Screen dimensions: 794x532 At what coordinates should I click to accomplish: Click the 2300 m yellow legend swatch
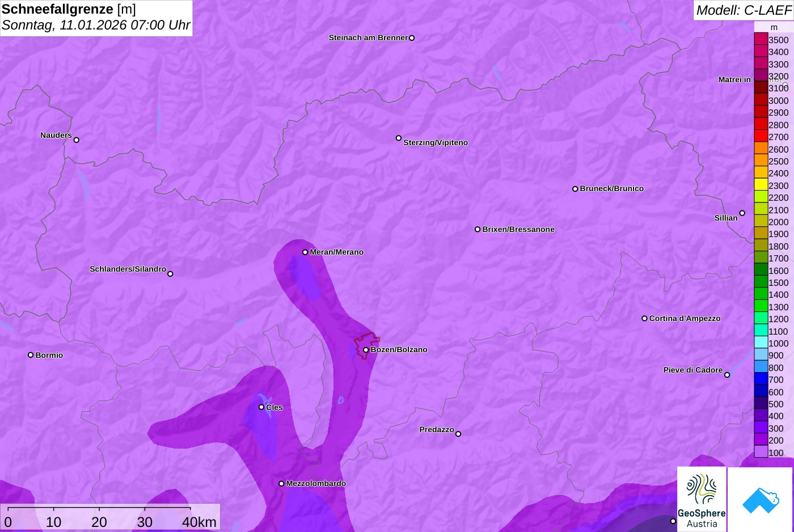[x=761, y=185]
